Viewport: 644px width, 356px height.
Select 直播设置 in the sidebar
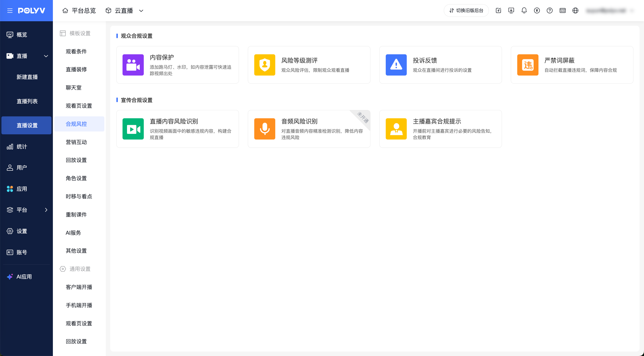(26, 125)
